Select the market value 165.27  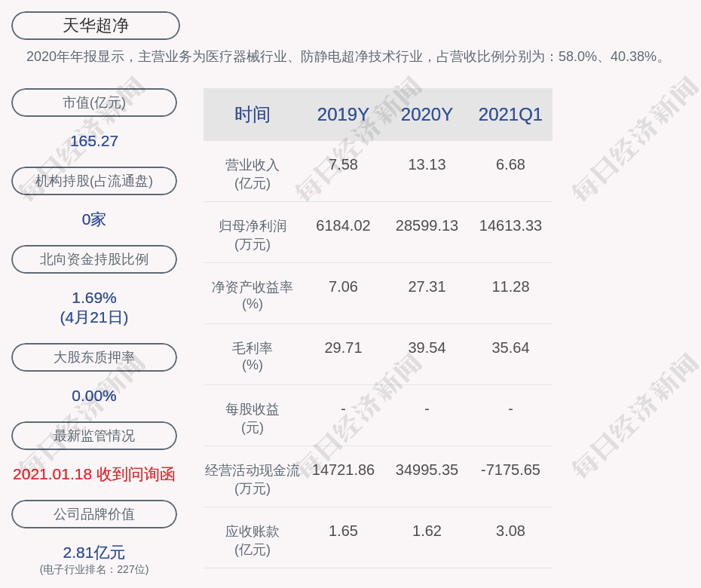[94, 141]
